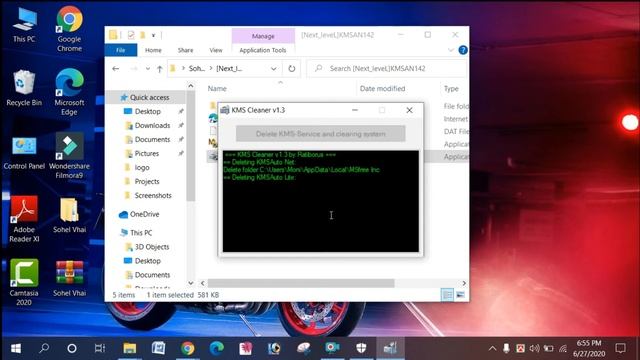640x360 pixels.
Task: Click the Explorer search box
Action: coord(387,69)
